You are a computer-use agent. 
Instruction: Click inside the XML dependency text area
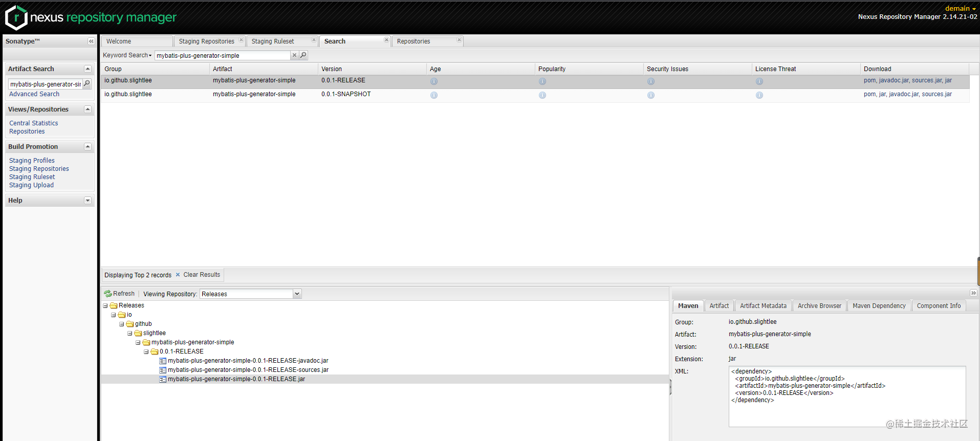847,396
